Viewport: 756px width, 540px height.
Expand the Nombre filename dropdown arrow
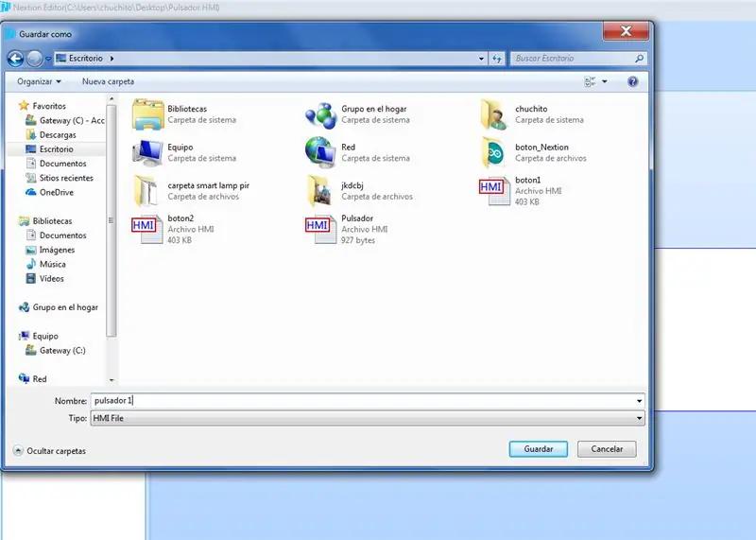point(640,401)
